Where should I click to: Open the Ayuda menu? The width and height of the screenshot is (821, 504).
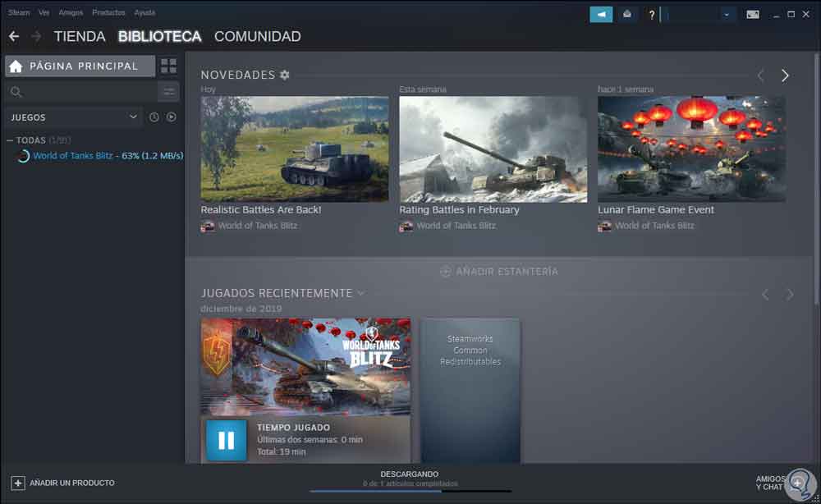(x=144, y=12)
